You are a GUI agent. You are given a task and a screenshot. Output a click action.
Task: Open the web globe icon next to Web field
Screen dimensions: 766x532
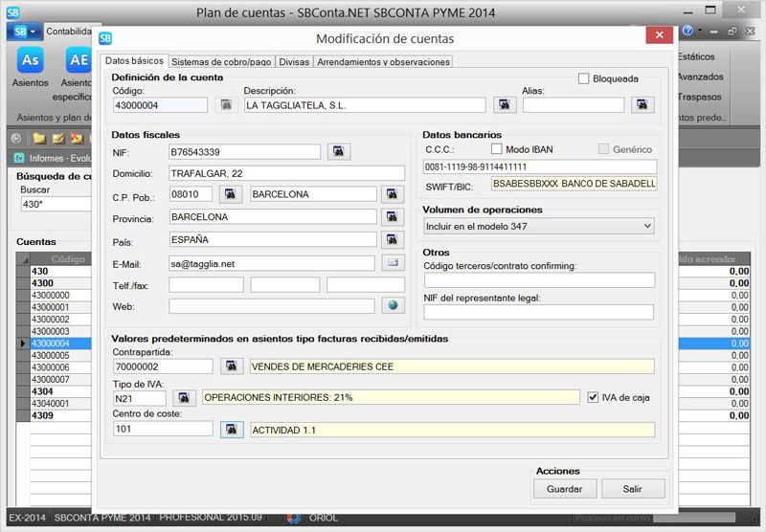coord(392,306)
